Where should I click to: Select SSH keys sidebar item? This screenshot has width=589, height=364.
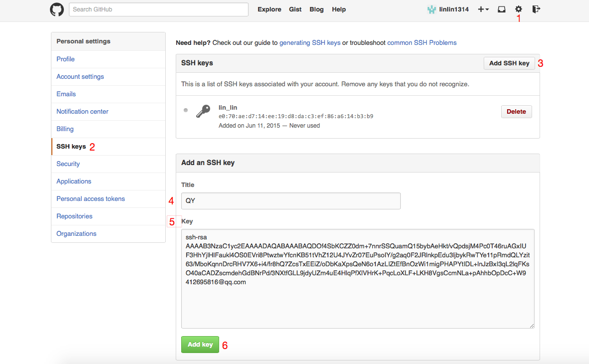point(108,147)
